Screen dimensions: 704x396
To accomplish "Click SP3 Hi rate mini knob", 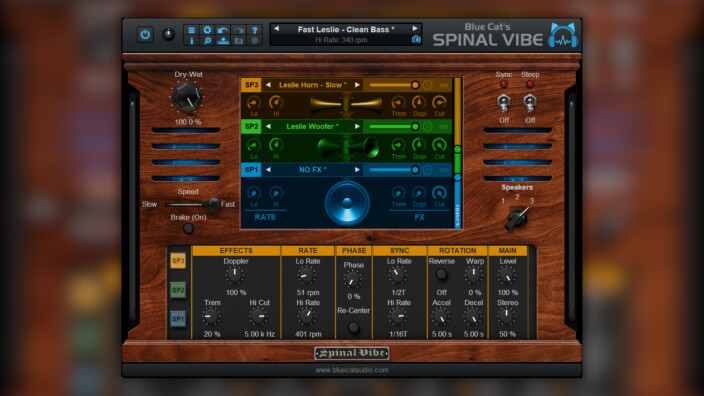I will [x=276, y=103].
